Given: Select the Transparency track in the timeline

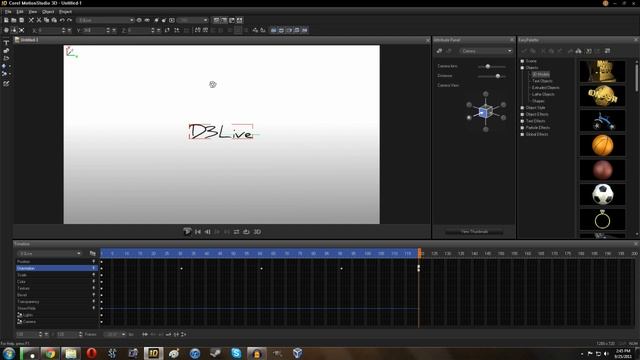Looking at the screenshot, I should pos(56,302).
